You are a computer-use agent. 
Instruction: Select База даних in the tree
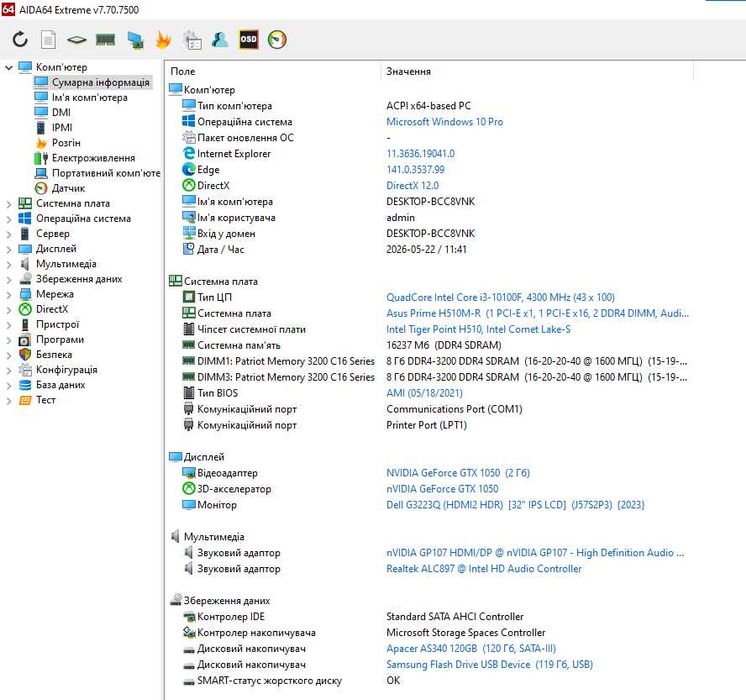coord(60,385)
